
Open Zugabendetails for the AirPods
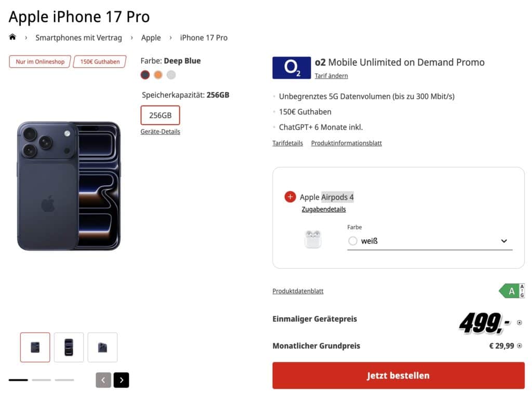coord(324,209)
